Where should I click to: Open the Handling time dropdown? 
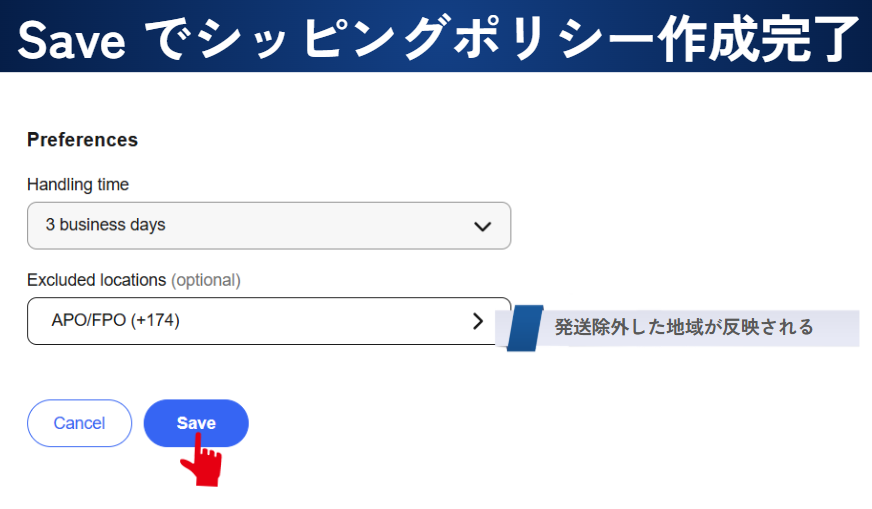(x=268, y=226)
